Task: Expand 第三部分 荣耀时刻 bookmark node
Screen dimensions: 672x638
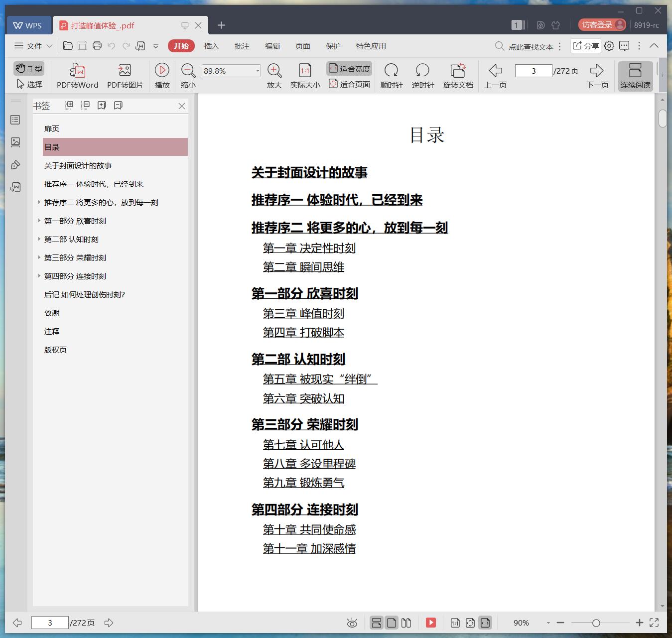Action: (x=39, y=257)
